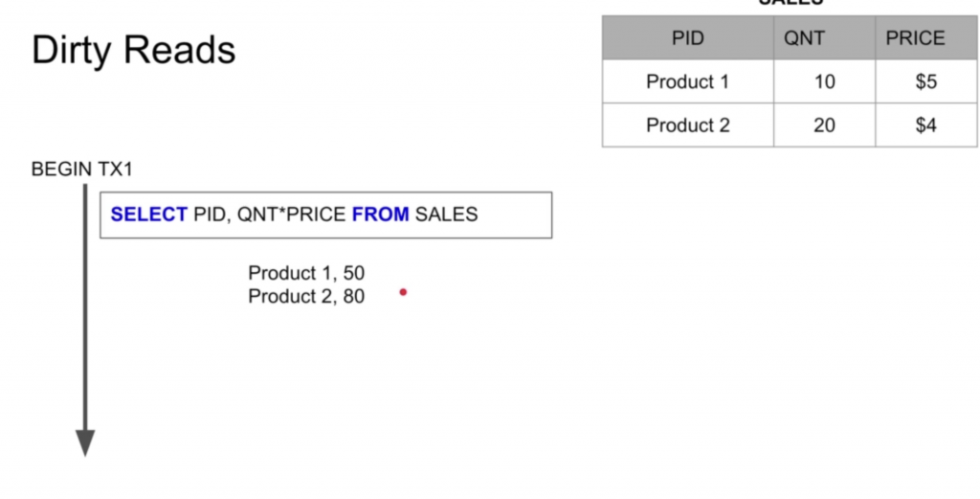The height and width of the screenshot is (499, 980).
Task: Select the Product 1 table cell
Action: coord(688,81)
